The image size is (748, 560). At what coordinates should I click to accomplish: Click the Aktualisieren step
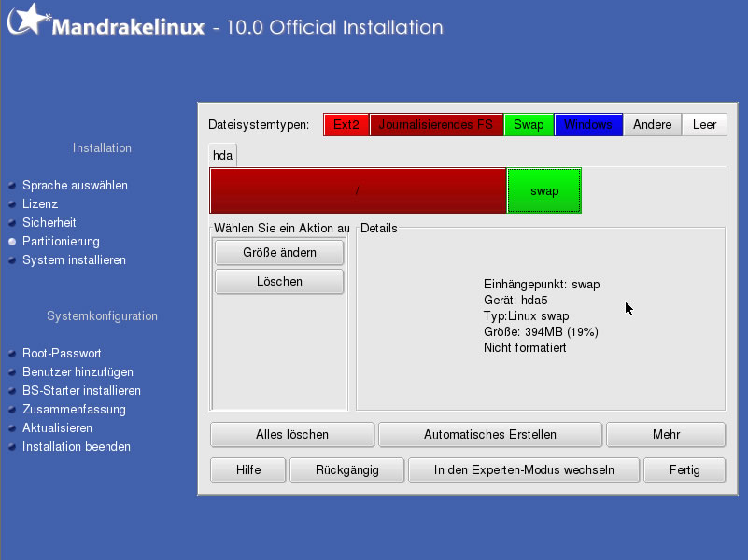[x=57, y=428]
